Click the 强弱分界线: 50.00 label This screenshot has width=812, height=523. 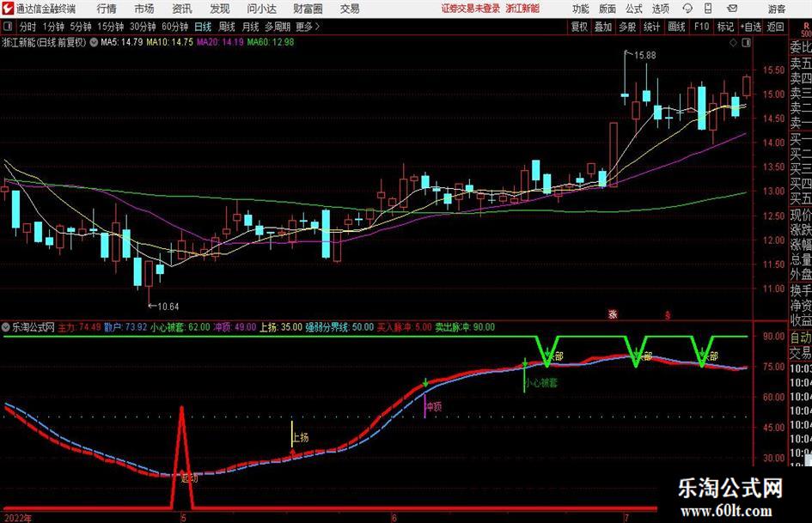click(339, 327)
